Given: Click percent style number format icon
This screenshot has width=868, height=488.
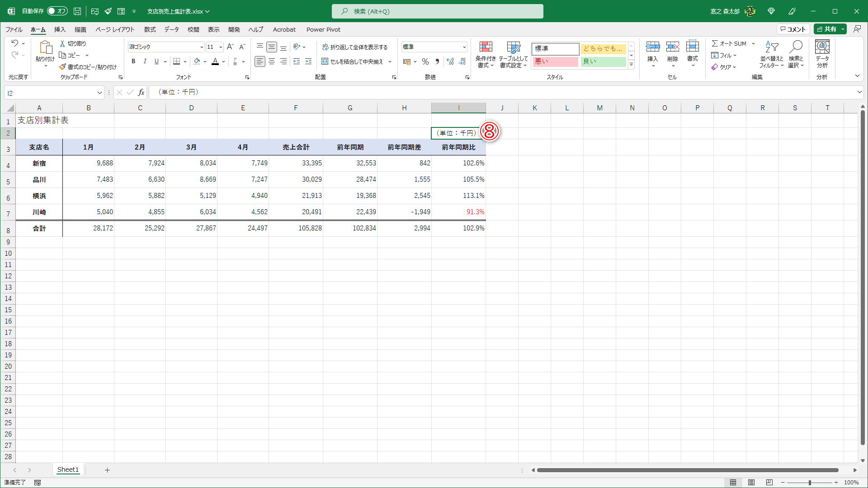Looking at the screenshot, I should pyautogui.click(x=425, y=61).
